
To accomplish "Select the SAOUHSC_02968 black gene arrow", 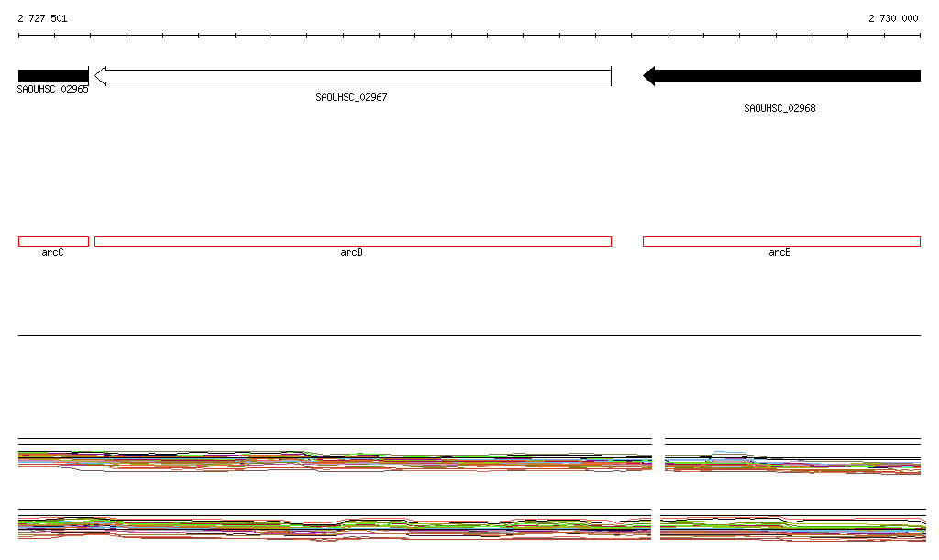I will point(781,75).
